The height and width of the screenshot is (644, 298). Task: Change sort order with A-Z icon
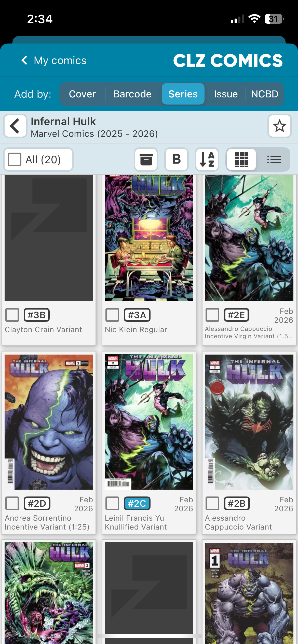click(207, 159)
